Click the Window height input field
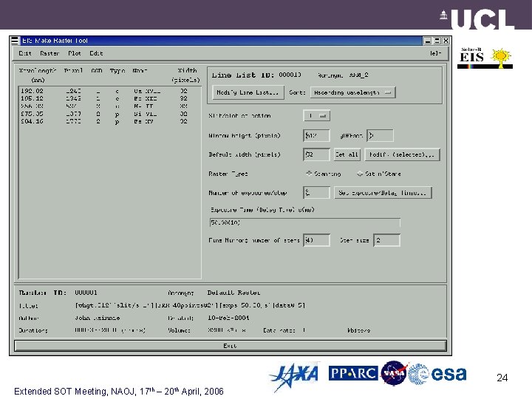 point(316,135)
